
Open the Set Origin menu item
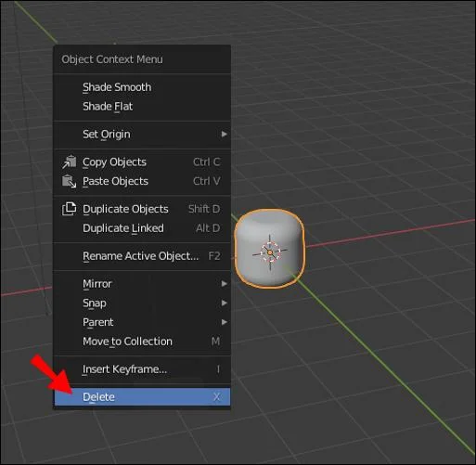coord(142,135)
